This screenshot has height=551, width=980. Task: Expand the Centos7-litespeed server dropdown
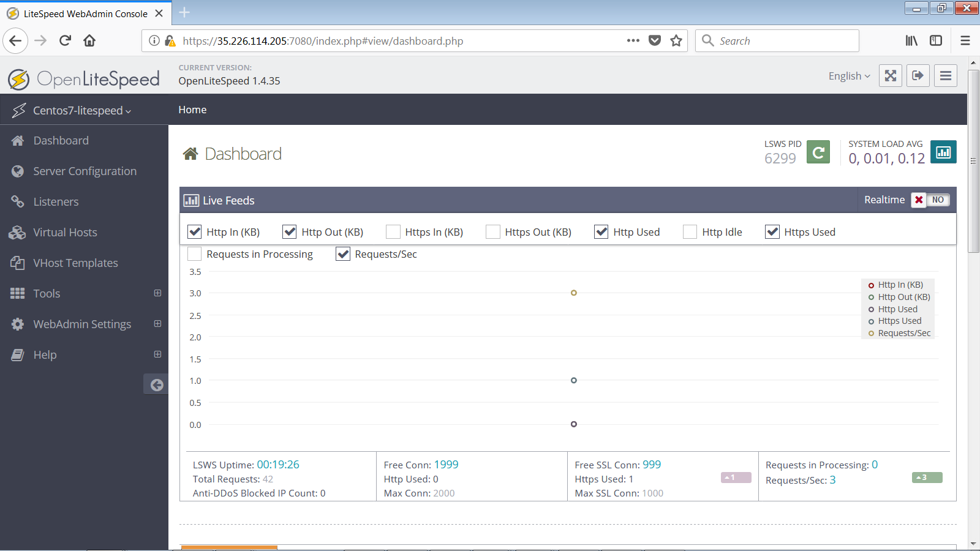pos(81,111)
